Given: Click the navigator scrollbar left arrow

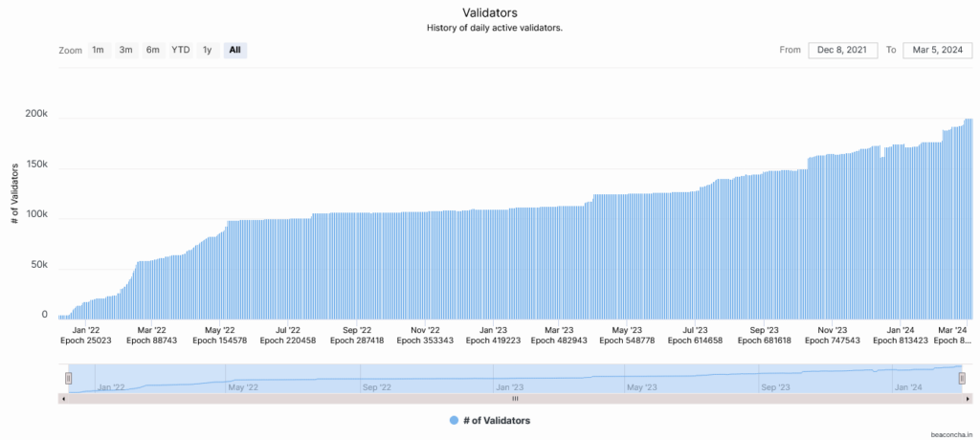Looking at the screenshot, I should pos(62,398).
